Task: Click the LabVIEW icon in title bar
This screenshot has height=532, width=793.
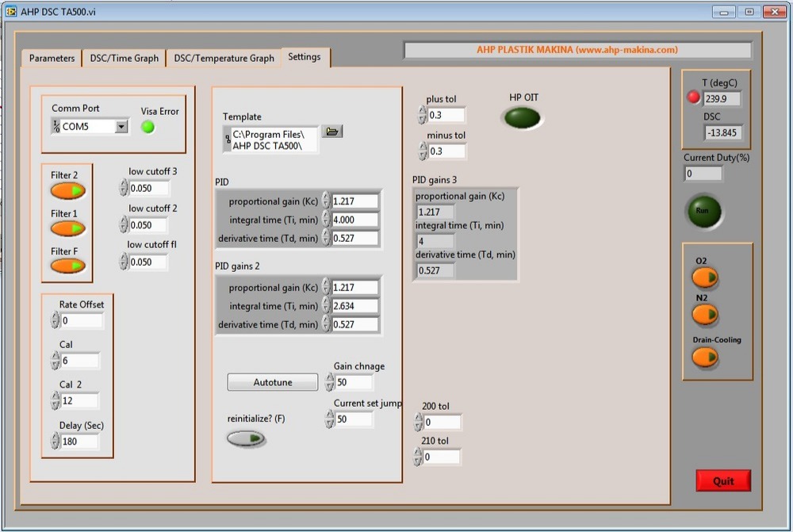Action: [11, 11]
